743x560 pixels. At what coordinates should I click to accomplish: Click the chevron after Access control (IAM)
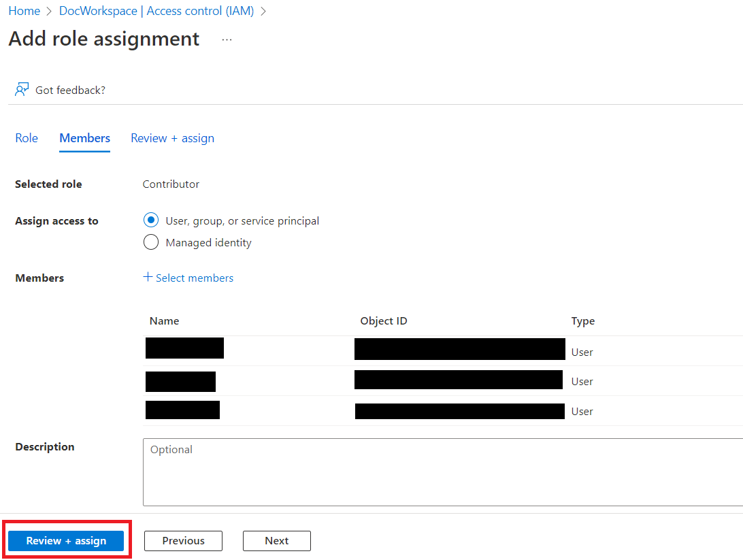tap(263, 11)
